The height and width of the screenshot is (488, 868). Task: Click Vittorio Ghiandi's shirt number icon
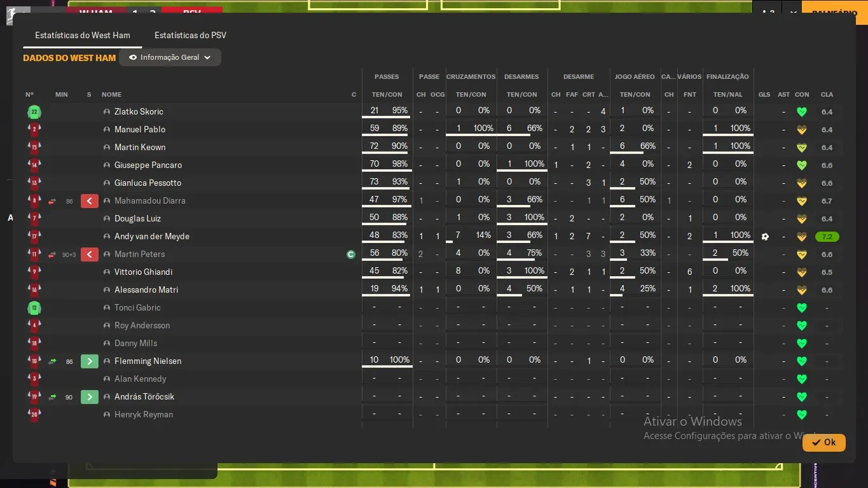click(x=34, y=272)
